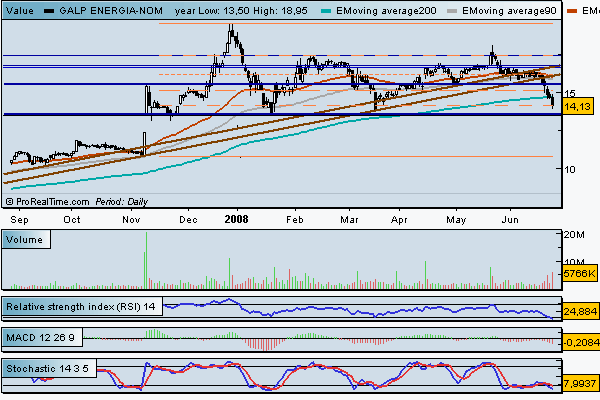Click the "May" time axis label

456,220
